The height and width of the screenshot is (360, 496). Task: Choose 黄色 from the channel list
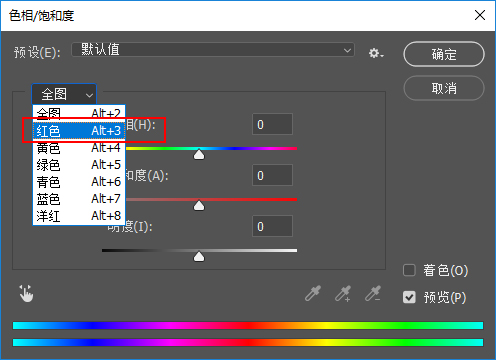(x=79, y=148)
